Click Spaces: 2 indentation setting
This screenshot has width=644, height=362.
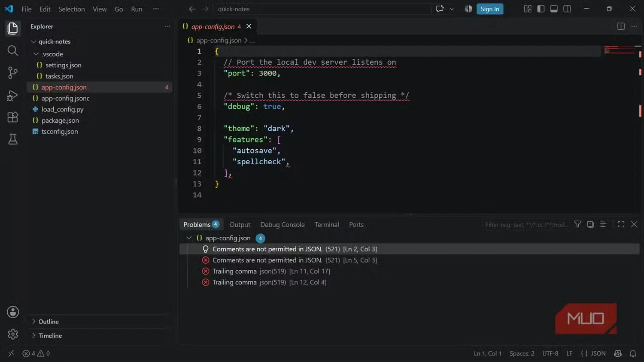(x=522, y=353)
